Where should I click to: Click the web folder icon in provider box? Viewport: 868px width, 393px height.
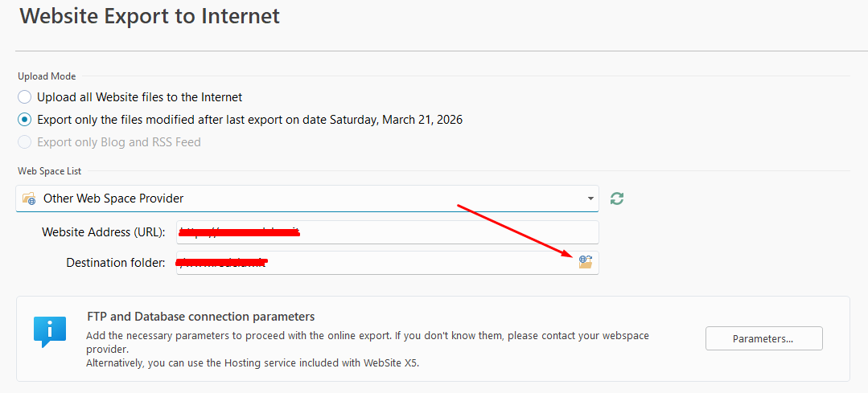(30, 199)
